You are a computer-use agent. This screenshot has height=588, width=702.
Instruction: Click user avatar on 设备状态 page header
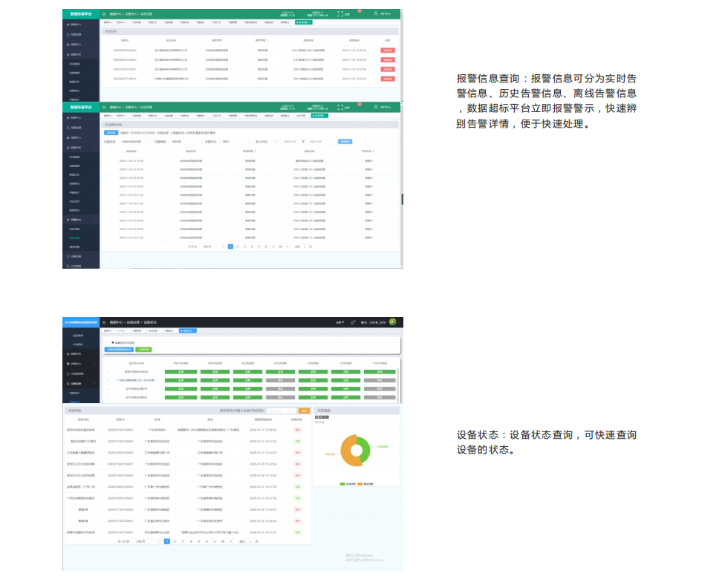[393, 321]
